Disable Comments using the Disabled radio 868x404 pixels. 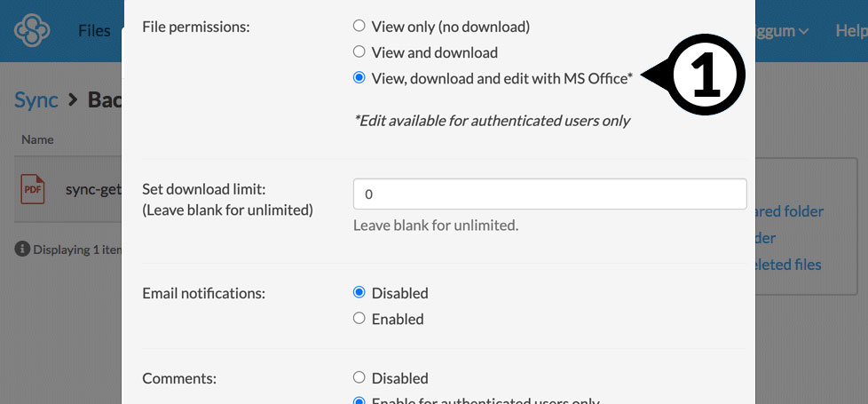click(x=359, y=378)
